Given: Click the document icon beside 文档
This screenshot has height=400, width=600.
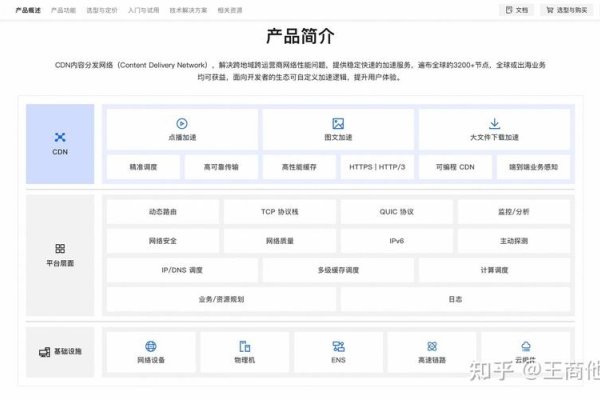Looking at the screenshot, I should [509, 10].
